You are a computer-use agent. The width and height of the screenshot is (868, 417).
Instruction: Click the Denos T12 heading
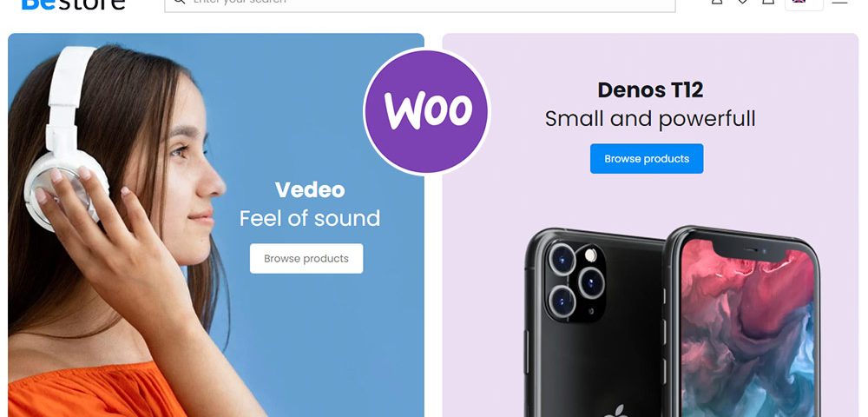coord(650,89)
